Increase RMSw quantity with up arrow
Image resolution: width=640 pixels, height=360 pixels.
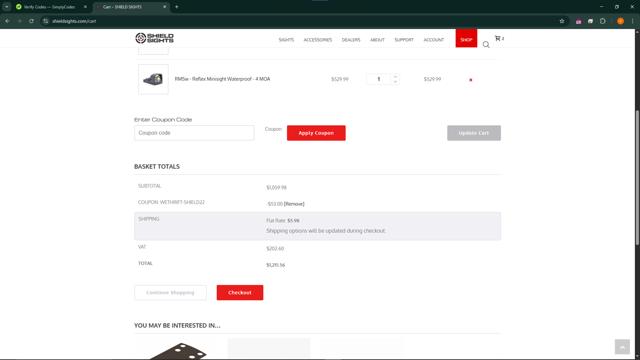395,76
